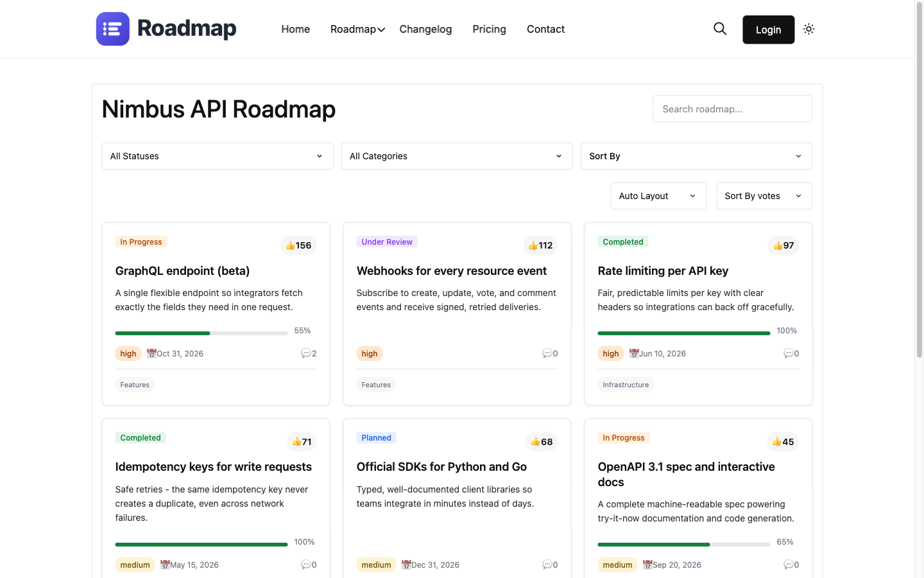Click the Nimbus API Roadmap heading

coord(219,109)
